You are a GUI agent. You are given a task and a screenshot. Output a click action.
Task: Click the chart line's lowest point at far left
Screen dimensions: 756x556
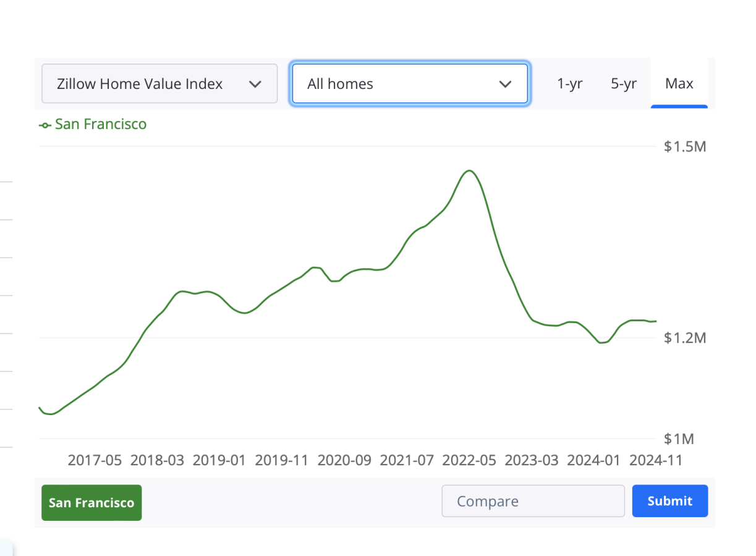(51, 414)
